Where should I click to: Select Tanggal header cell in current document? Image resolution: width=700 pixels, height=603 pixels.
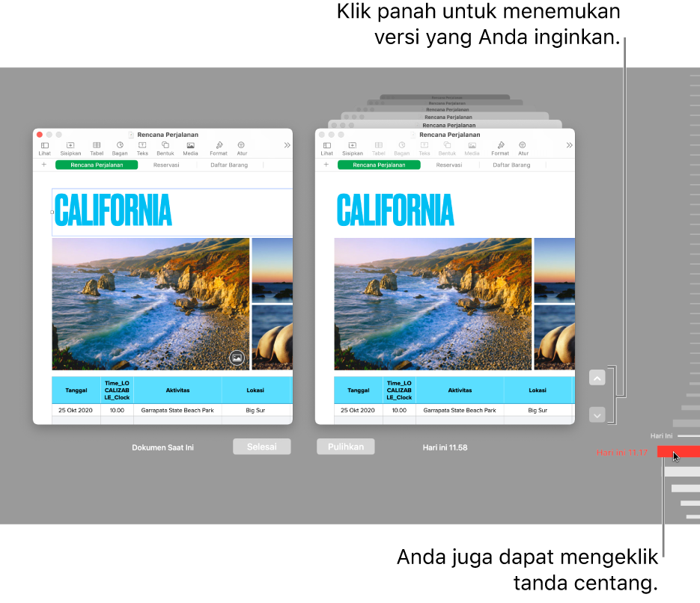[x=76, y=391]
